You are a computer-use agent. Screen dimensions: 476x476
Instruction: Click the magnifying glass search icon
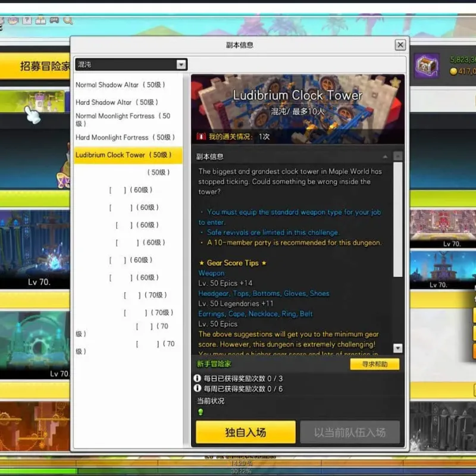pos(68,21)
